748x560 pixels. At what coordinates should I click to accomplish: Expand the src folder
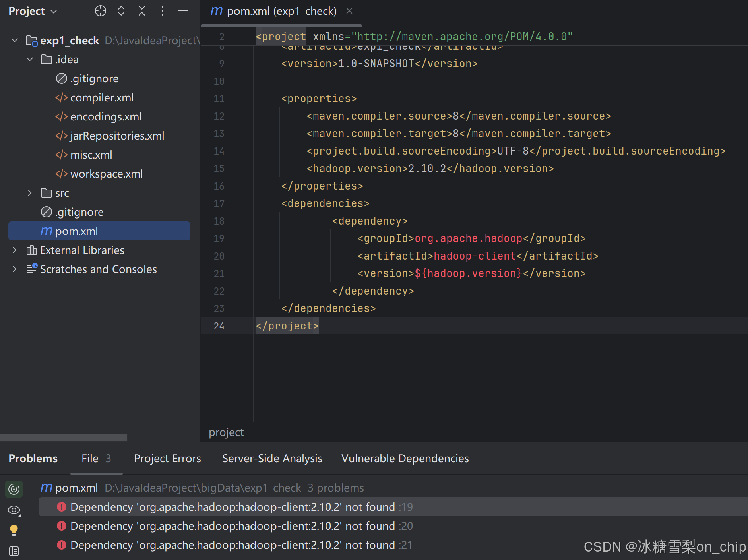[29, 193]
